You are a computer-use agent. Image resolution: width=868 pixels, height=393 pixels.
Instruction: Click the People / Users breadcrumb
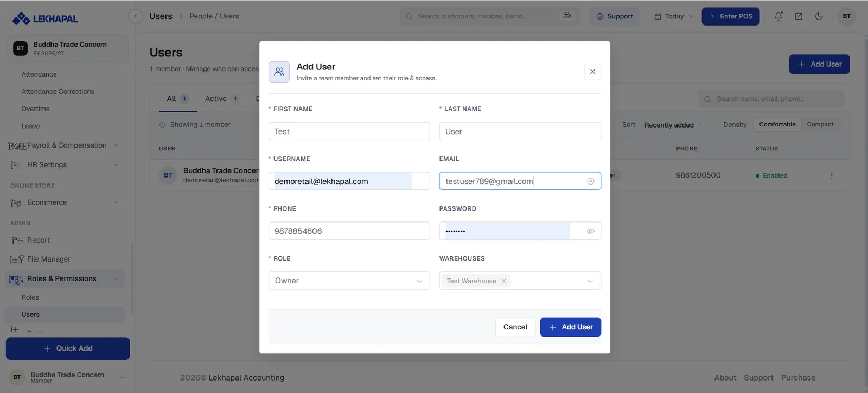(214, 16)
